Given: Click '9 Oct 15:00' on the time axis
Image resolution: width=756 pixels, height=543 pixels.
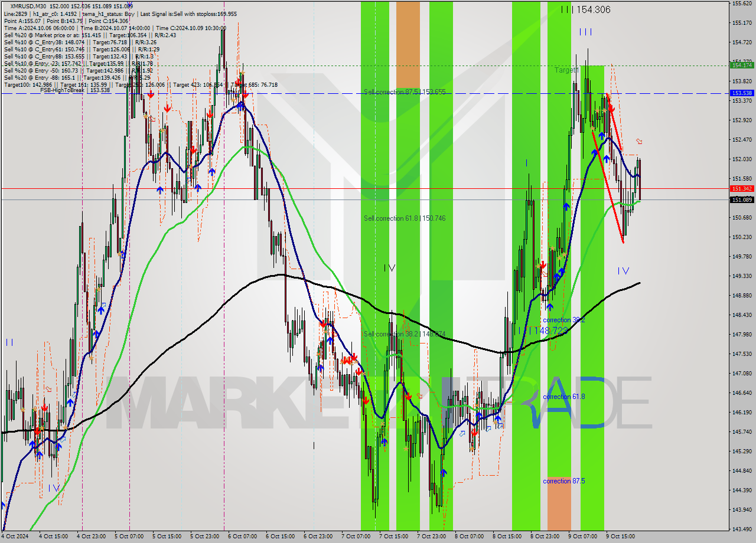Looking at the screenshot, I should click(620, 537).
